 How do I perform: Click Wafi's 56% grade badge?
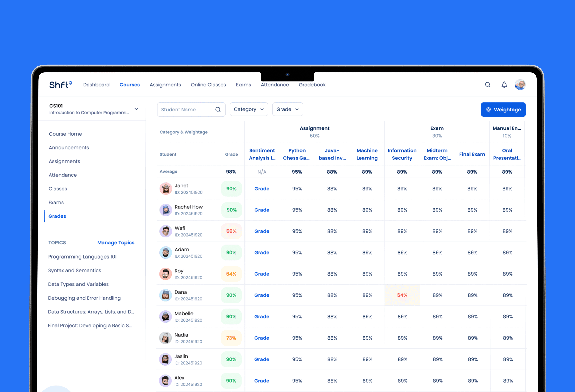pos(231,231)
